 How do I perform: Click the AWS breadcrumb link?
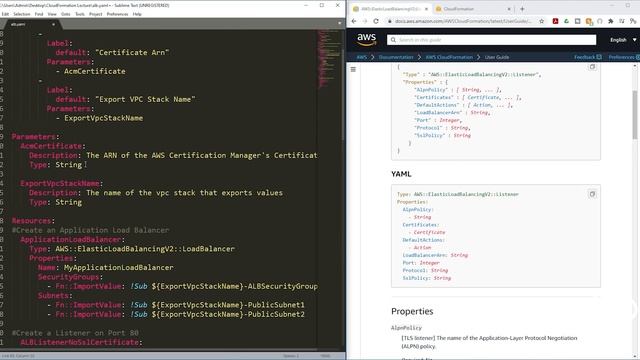point(362,57)
